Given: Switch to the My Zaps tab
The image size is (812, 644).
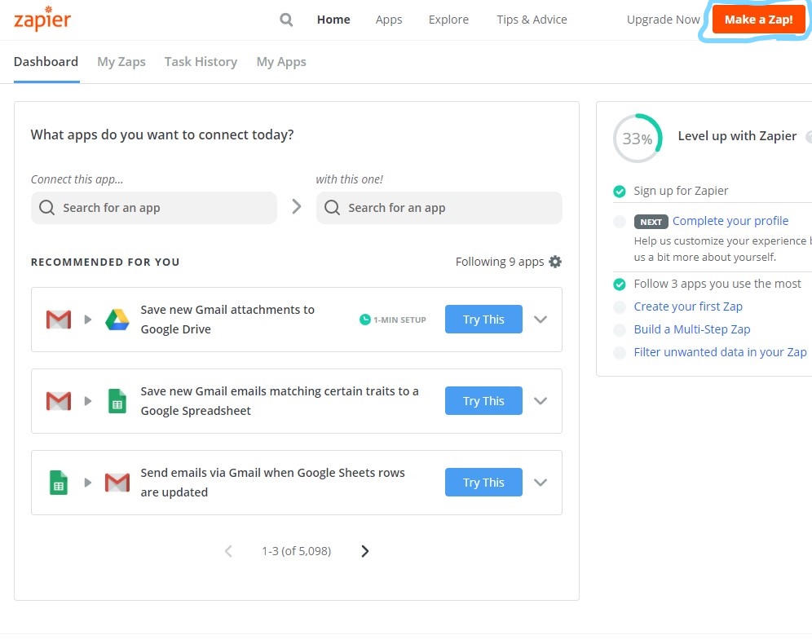Looking at the screenshot, I should coord(121,62).
